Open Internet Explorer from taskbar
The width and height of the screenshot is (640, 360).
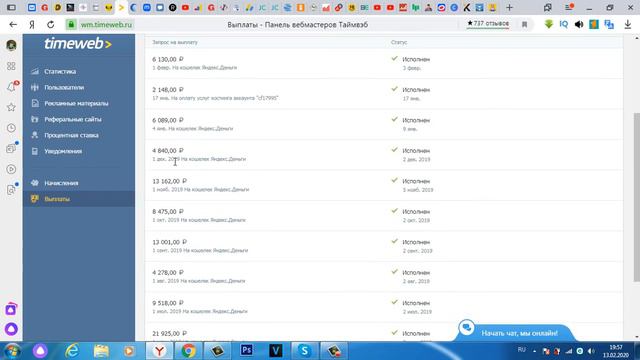pos(72,351)
